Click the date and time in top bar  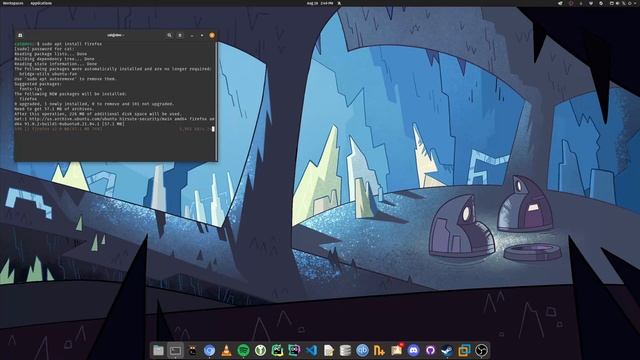(x=320, y=3)
